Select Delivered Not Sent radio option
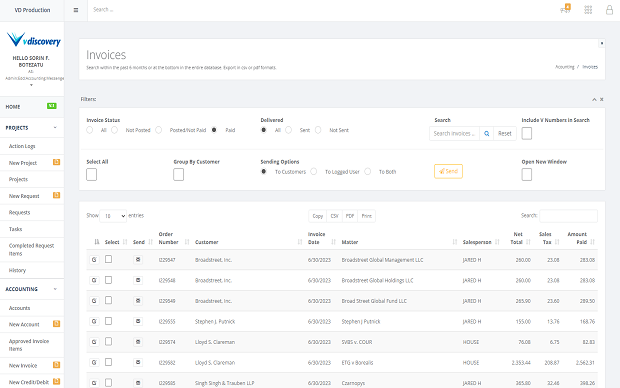 click(x=318, y=130)
